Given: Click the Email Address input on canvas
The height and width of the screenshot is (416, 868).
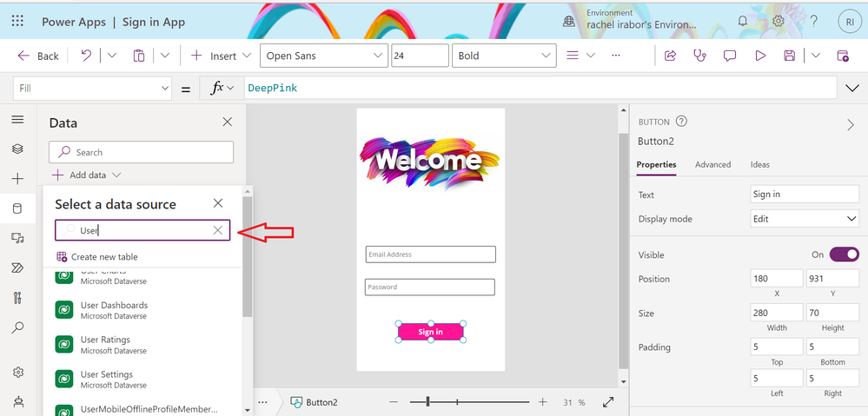Looking at the screenshot, I should (431, 254).
